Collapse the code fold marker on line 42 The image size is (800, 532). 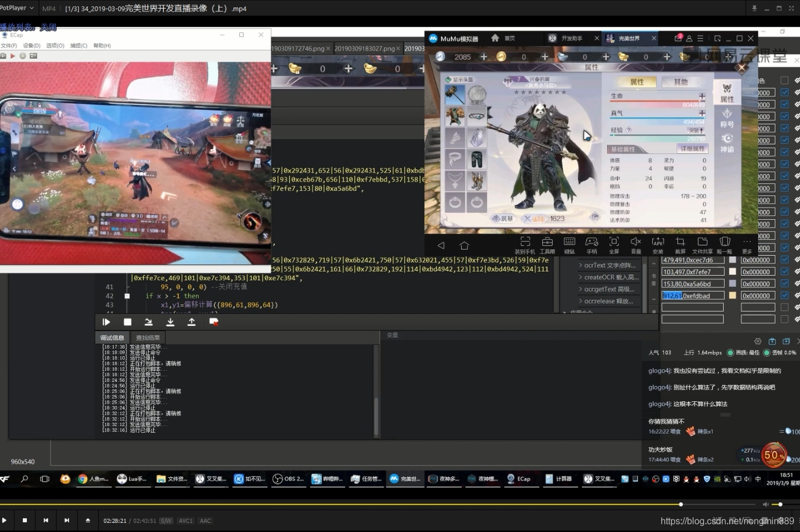(127, 296)
